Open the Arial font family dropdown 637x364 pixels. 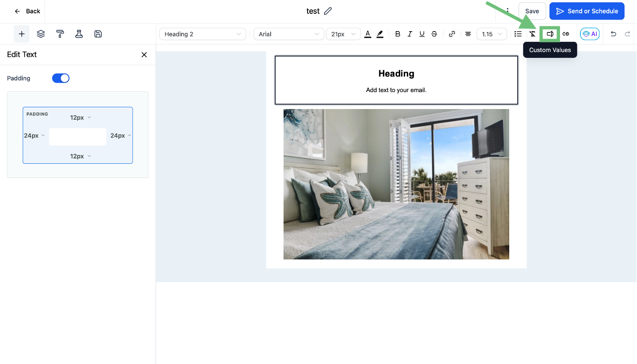pos(289,34)
